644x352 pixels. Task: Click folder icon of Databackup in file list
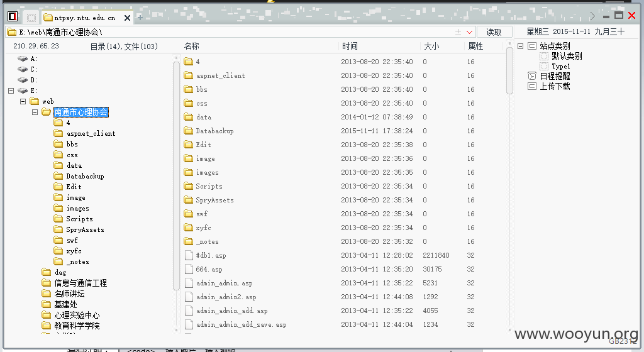pos(189,131)
